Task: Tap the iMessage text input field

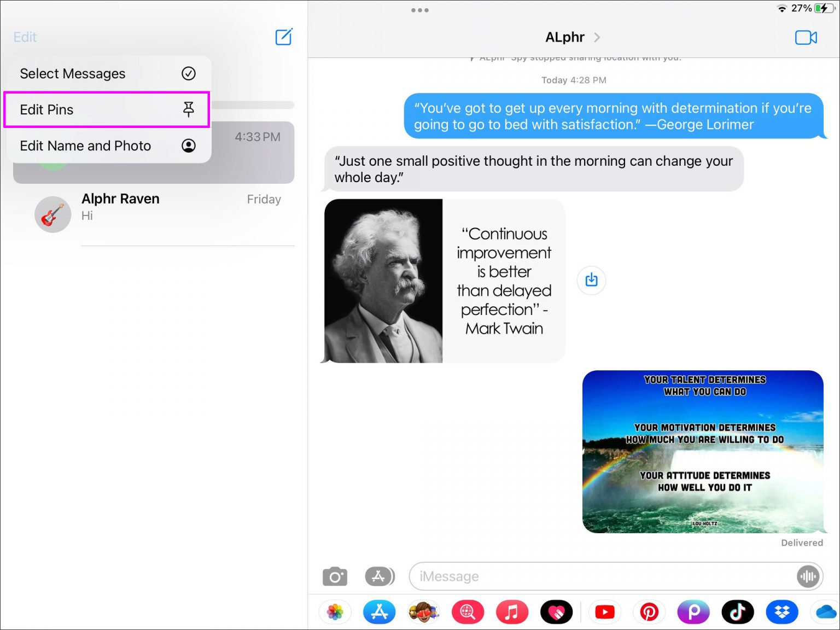Action: point(547,576)
